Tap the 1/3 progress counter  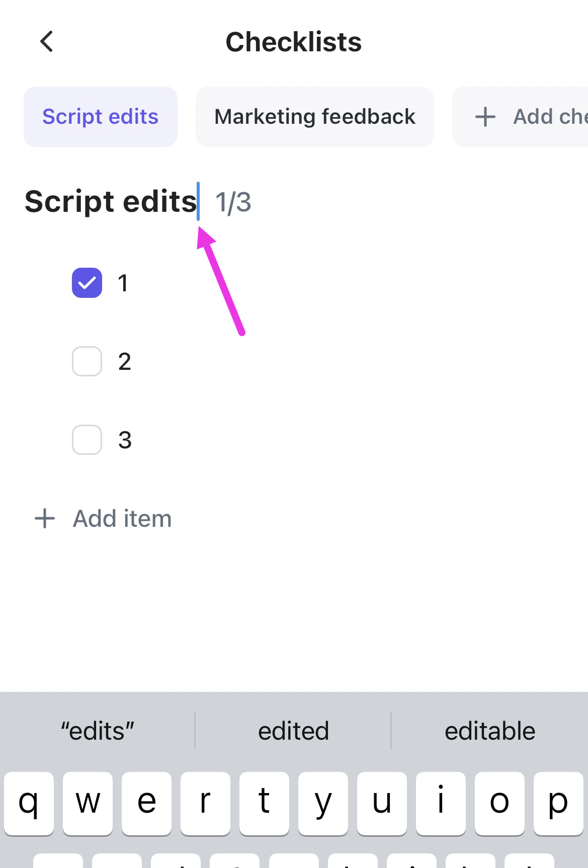point(233,202)
